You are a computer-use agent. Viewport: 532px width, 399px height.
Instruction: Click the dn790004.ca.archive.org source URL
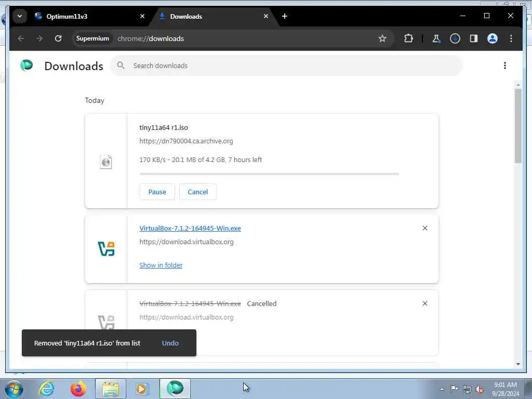pyautogui.click(x=187, y=141)
